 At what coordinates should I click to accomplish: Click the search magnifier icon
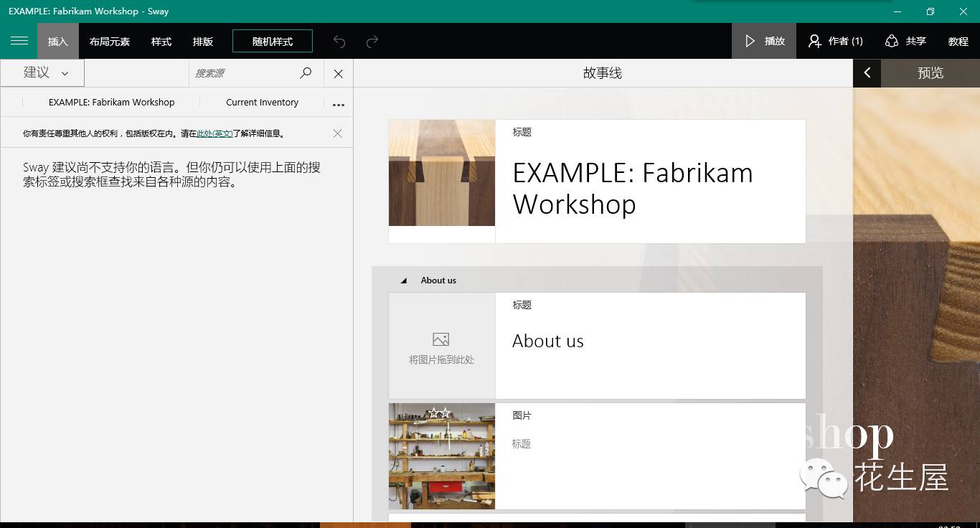pyautogui.click(x=306, y=73)
